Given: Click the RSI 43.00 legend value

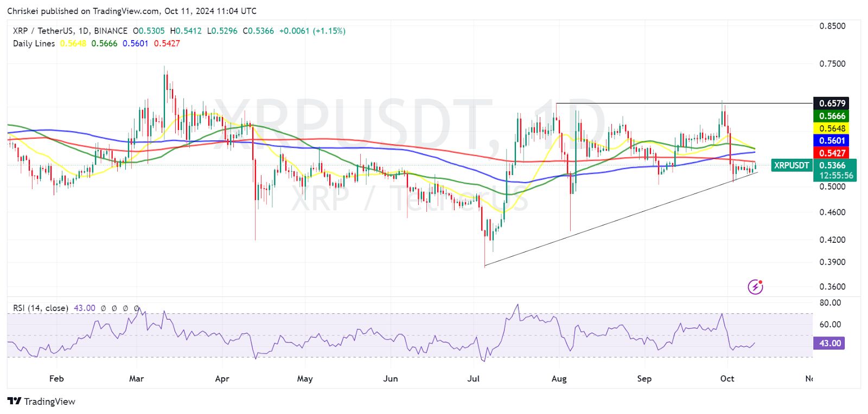Looking at the screenshot, I should pyautogui.click(x=85, y=308).
